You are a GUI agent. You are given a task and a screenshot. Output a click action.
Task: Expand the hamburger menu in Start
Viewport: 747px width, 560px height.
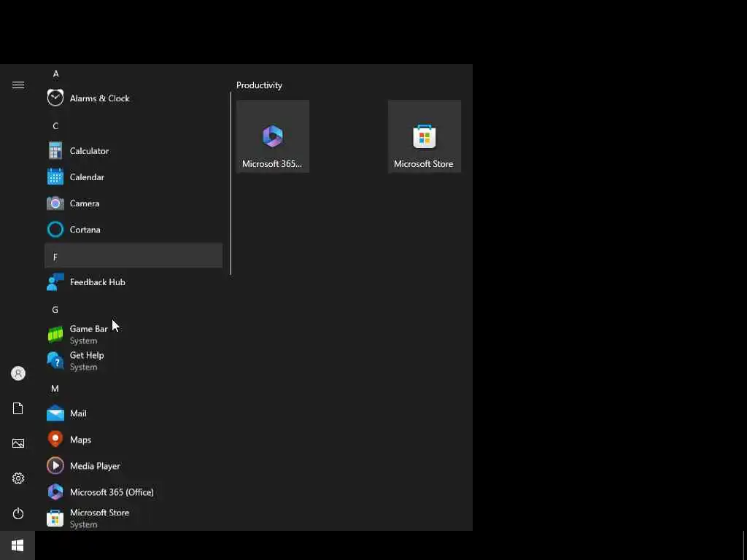point(18,85)
